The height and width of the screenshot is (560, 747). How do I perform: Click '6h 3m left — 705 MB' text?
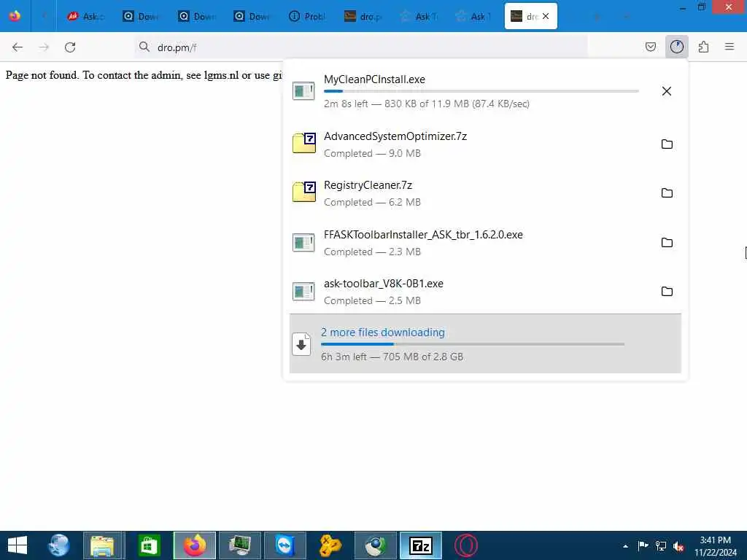(392, 357)
